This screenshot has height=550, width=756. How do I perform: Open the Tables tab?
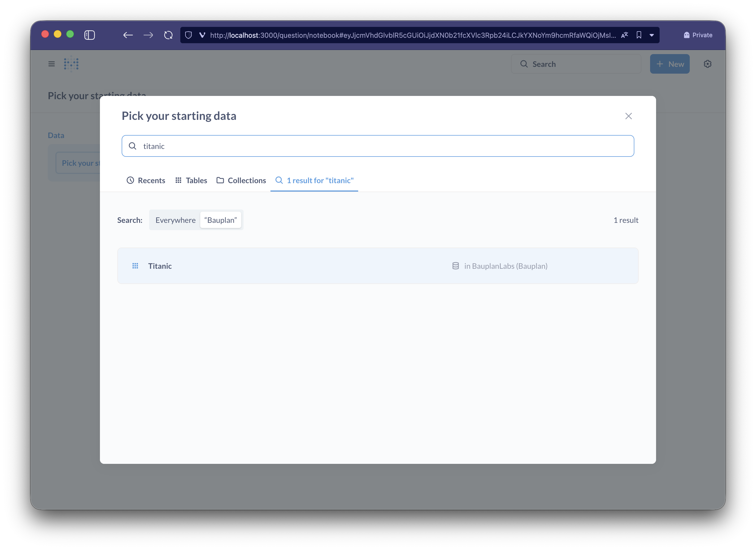(x=191, y=180)
